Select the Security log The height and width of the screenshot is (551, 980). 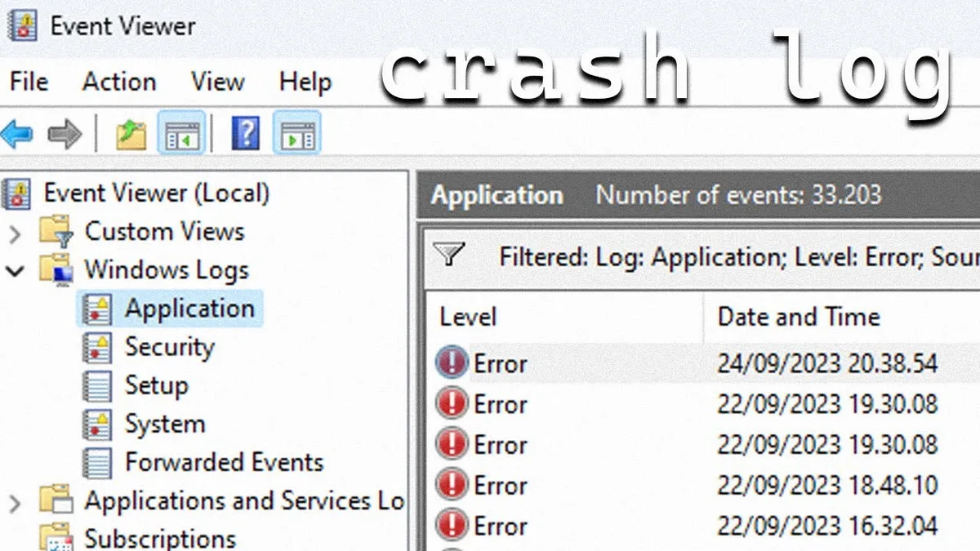(x=170, y=346)
